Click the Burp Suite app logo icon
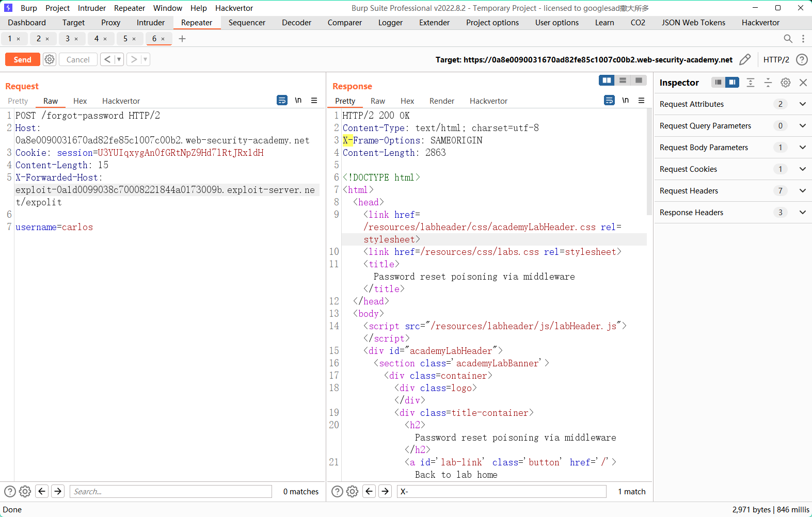 (x=8, y=8)
